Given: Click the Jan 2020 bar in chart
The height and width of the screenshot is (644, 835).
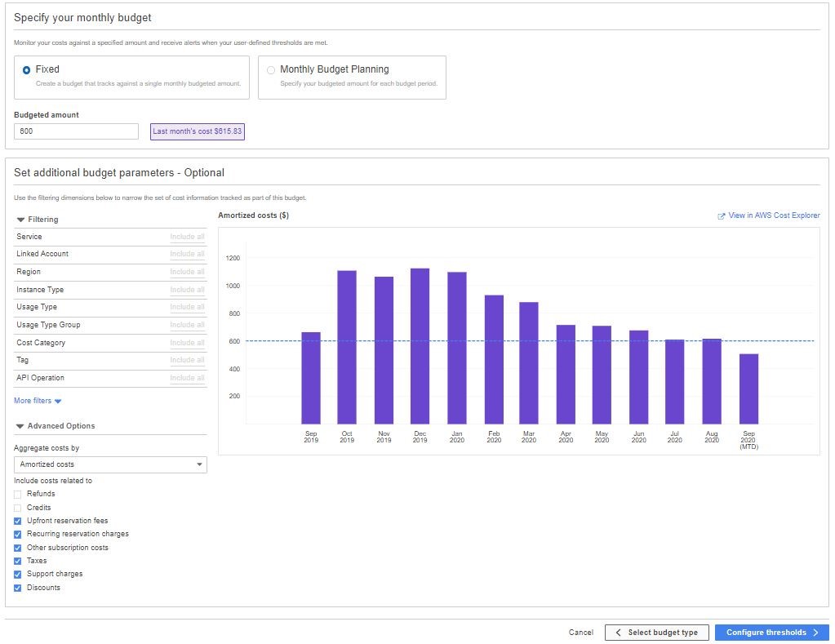Looking at the screenshot, I should pos(457,348).
